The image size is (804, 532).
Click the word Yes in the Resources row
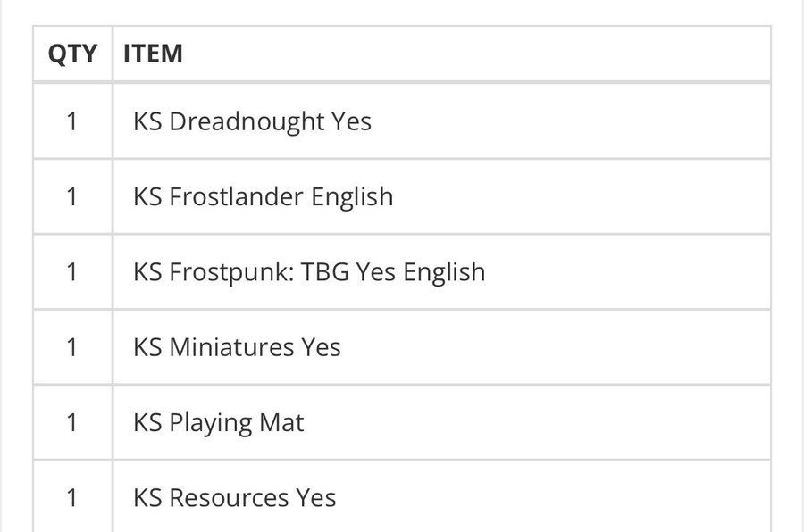[x=316, y=497]
